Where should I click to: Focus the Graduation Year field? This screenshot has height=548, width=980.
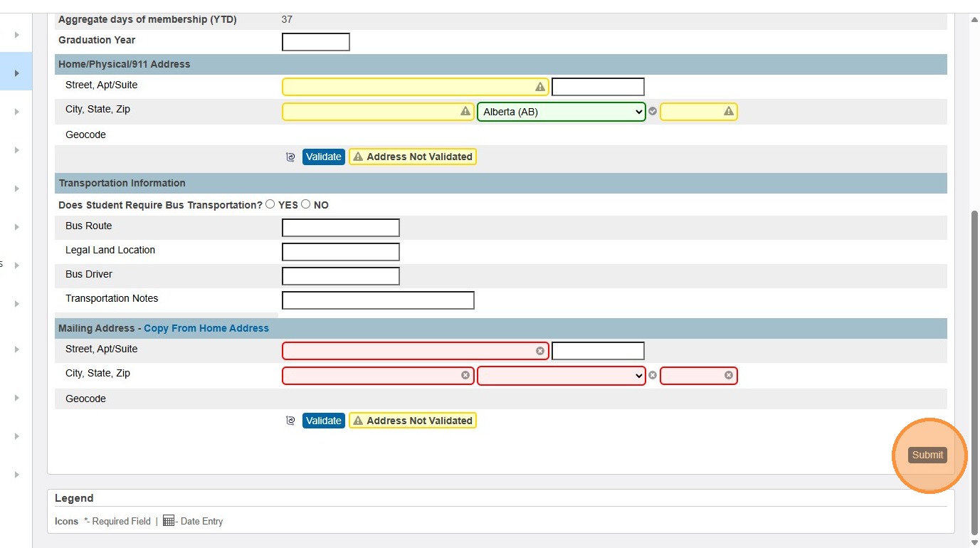click(x=316, y=42)
